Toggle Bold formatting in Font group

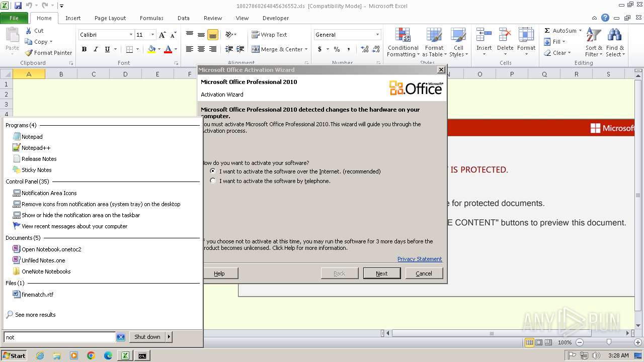coord(84,49)
